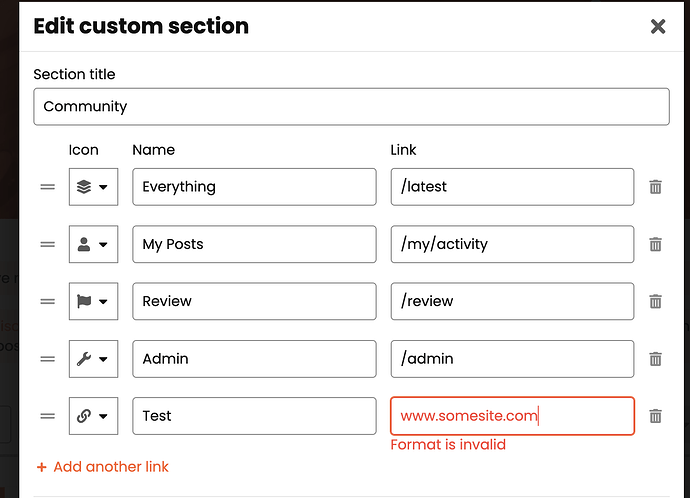Click the /my/activity link field
This screenshot has height=498, width=690.
coord(511,244)
